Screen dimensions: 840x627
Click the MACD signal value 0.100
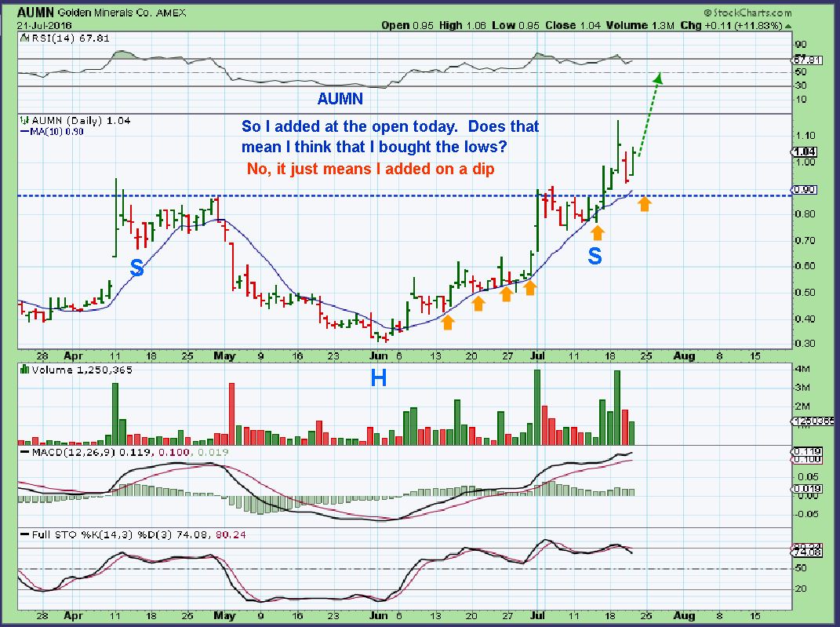(x=173, y=452)
